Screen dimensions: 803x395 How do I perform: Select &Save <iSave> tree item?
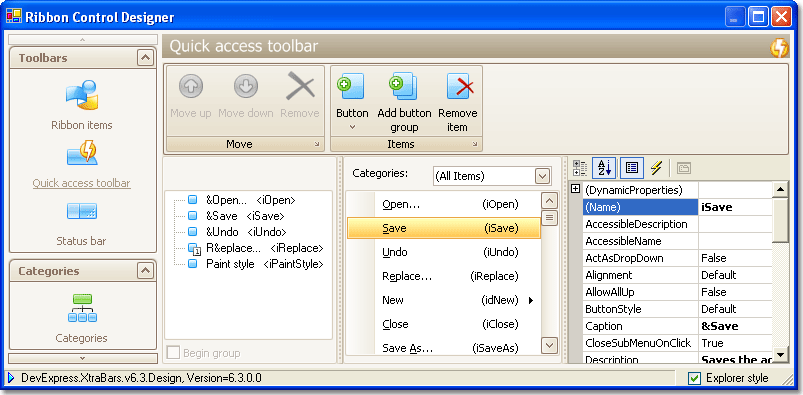245,216
